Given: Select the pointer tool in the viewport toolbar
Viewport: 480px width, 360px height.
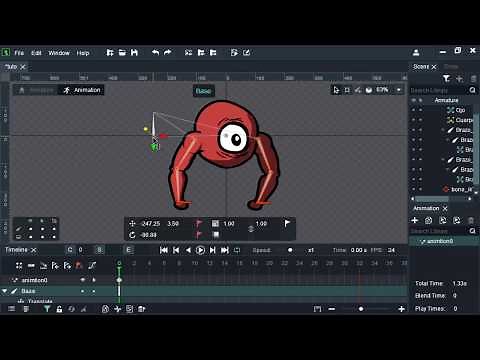Looking at the screenshot, I should [x=336, y=90].
